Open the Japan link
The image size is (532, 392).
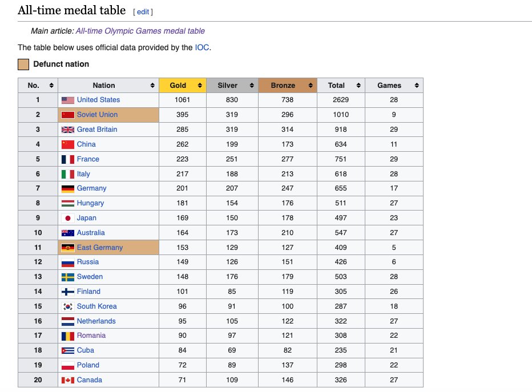87,218
